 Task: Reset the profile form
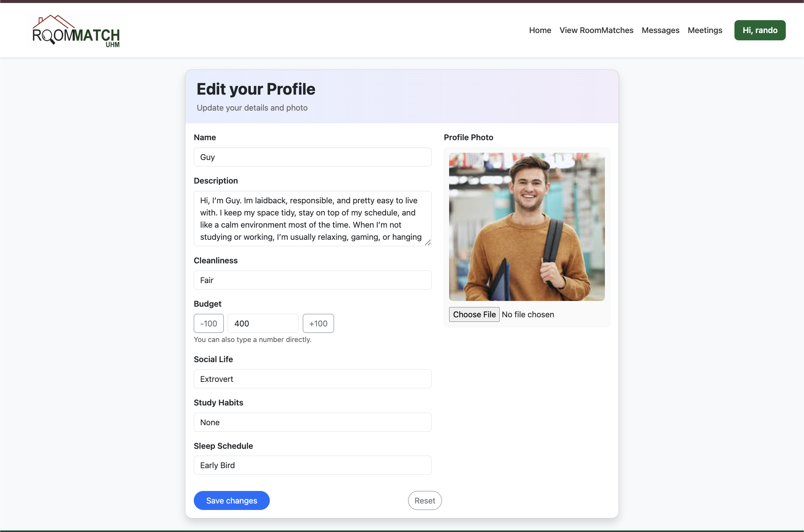(x=424, y=500)
